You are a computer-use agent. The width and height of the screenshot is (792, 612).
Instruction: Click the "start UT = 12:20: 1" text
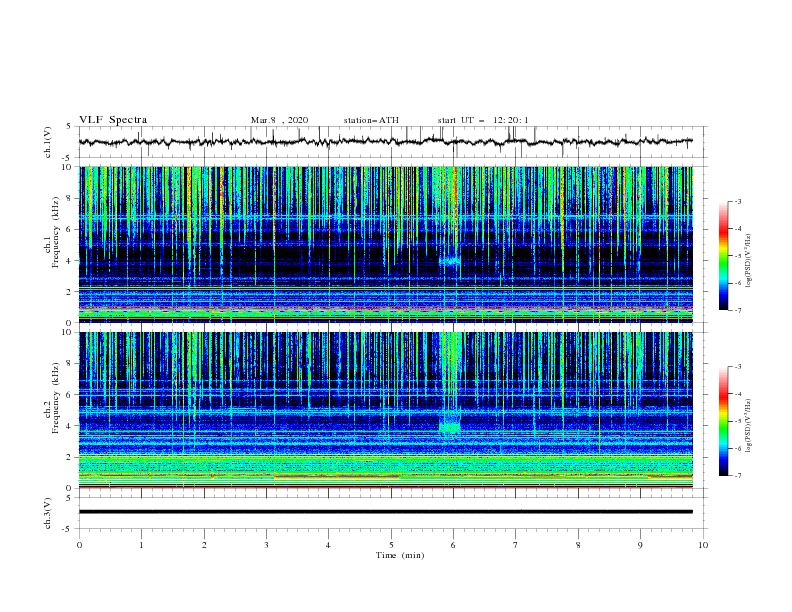pyautogui.click(x=483, y=120)
